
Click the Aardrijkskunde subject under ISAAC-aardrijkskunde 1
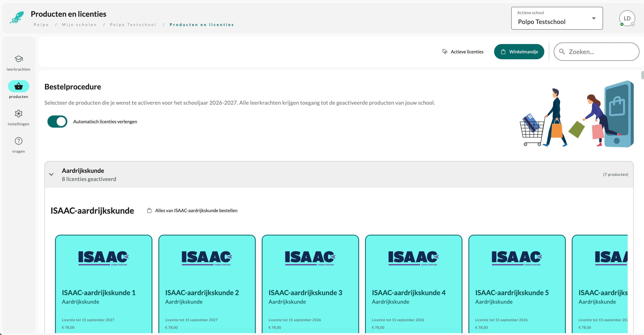click(x=81, y=302)
